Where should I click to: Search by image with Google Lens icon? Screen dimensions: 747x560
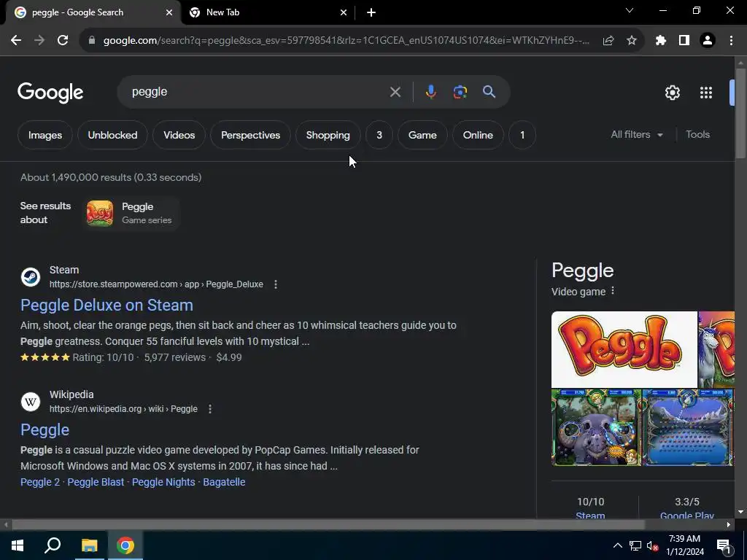[x=460, y=92]
